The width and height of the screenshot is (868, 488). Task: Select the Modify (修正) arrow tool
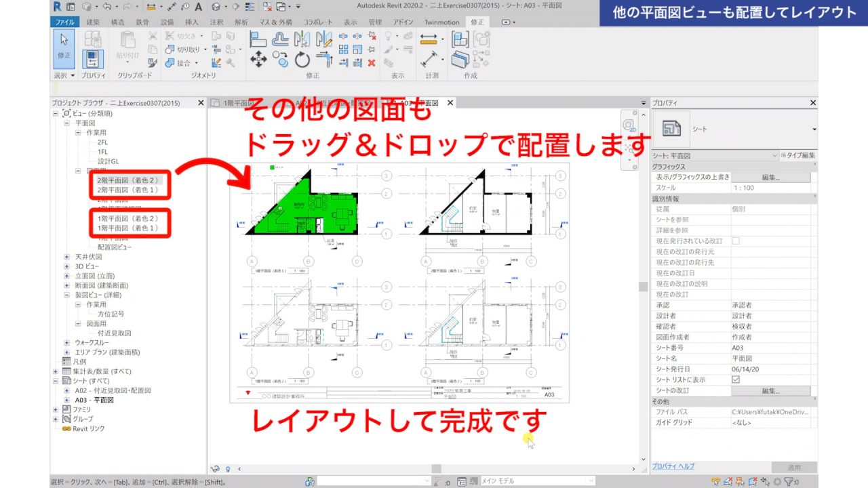[x=63, y=47]
